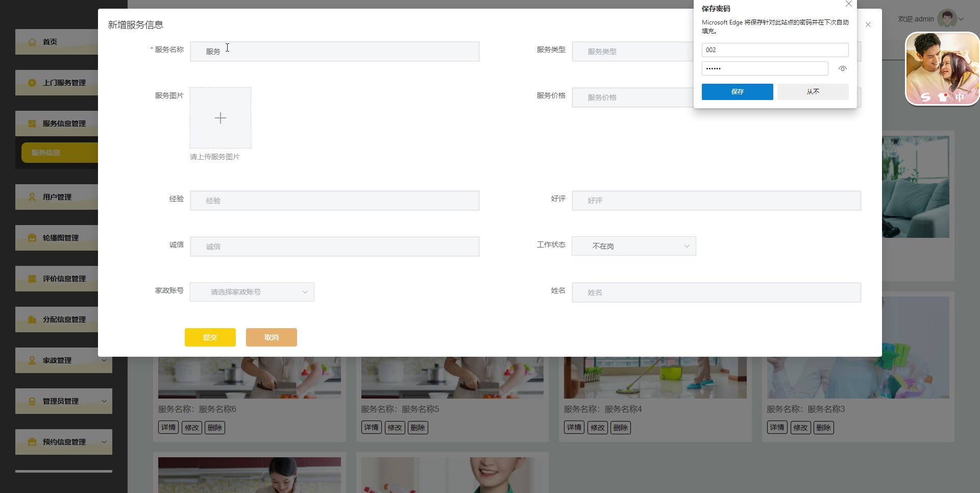Click the 服务类型 input field
The height and width of the screenshot is (493, 980).
pos(633,52)
